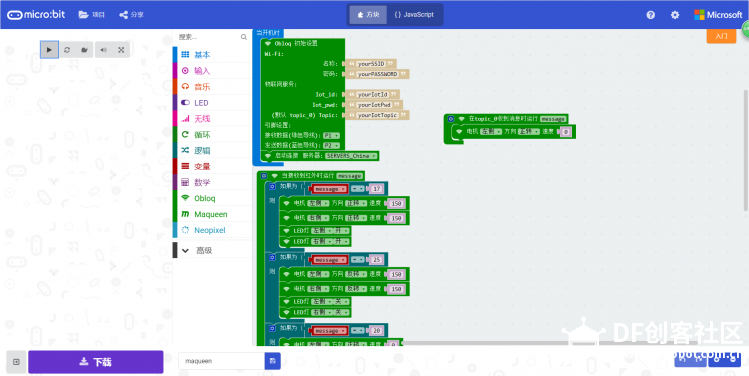
Task: Open message variable dropdown in if-25 block
Action: point(329,260)
